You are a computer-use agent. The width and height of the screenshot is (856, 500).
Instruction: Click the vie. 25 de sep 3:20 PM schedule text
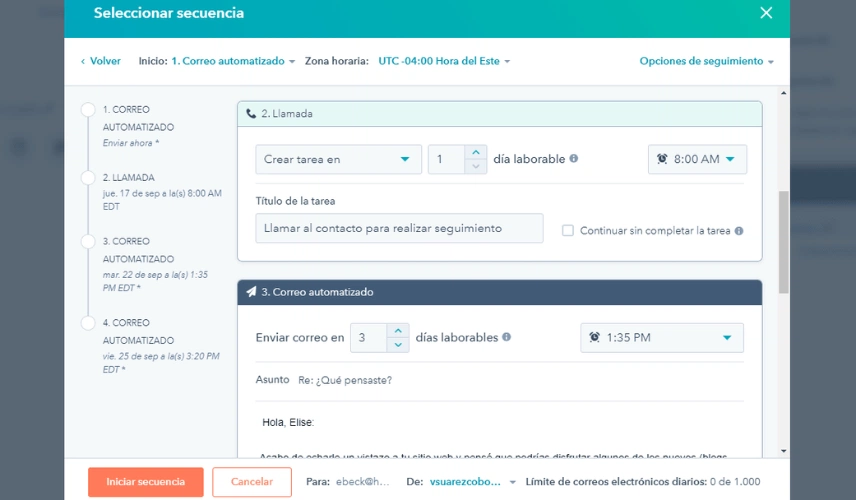pos(161,363)
